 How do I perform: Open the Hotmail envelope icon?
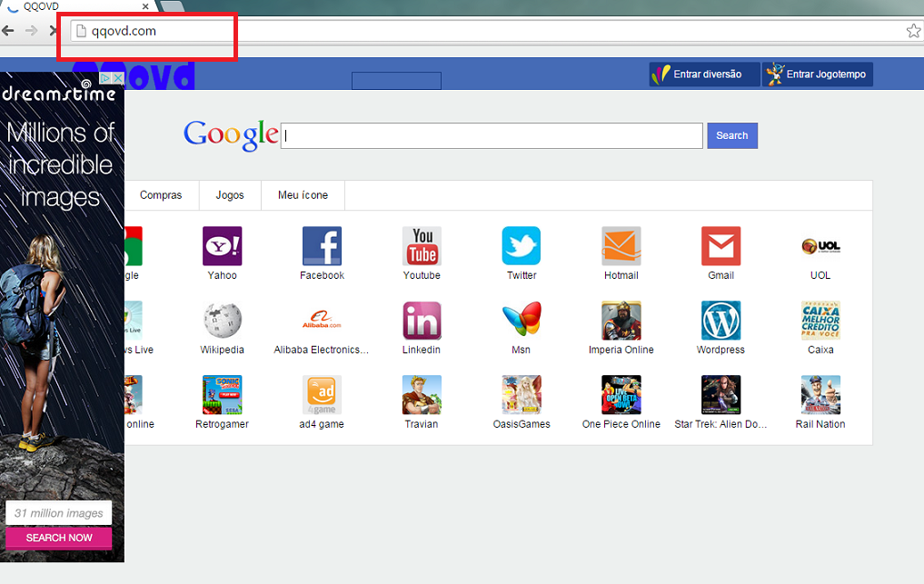621,246
